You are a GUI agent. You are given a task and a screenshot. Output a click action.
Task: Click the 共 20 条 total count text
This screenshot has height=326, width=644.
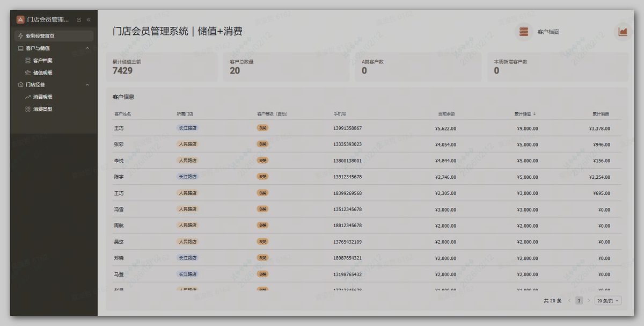point(552,301)
